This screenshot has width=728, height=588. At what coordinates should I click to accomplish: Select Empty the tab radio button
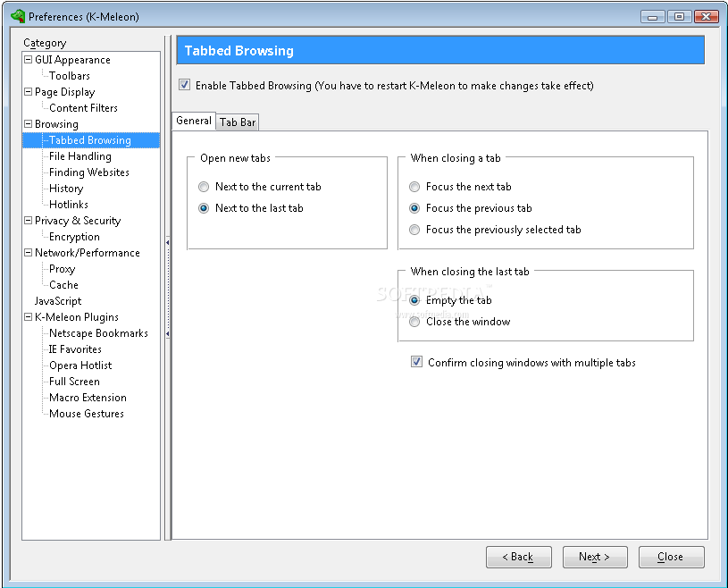pos(414,300)
